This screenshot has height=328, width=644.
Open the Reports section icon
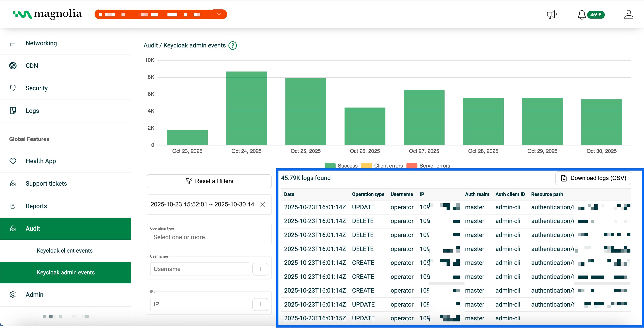point(13,206)
